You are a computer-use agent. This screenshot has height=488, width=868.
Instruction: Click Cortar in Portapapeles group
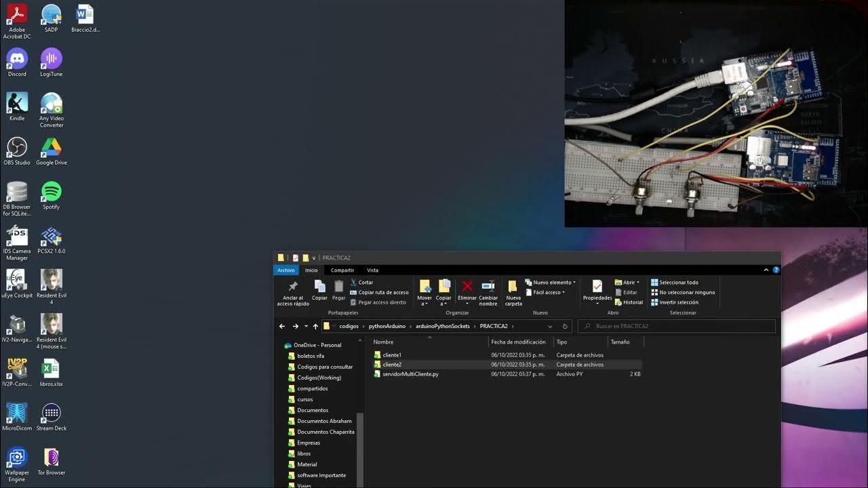tap(361, 283)
